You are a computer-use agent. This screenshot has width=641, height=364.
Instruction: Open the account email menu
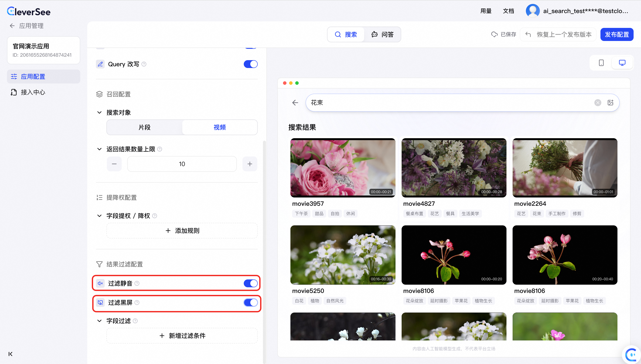585,11
